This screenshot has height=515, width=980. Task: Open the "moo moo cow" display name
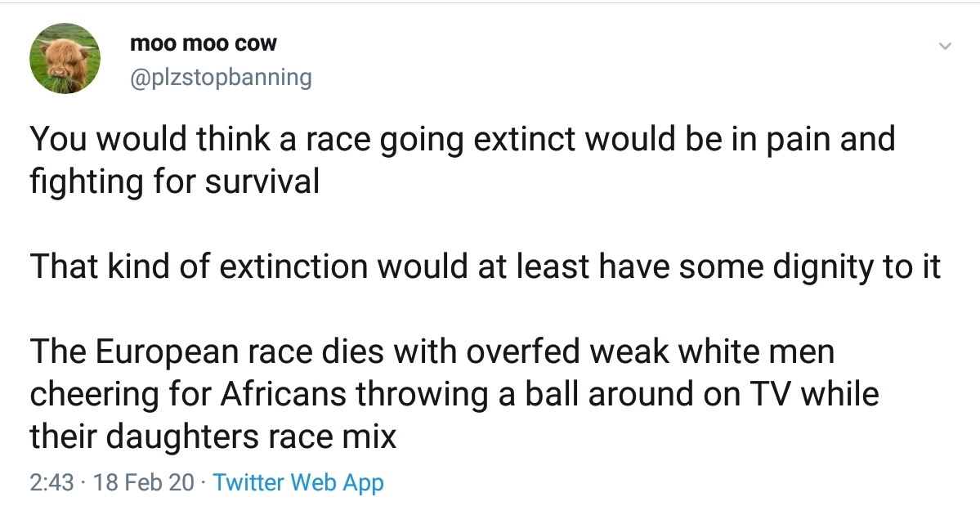point(204,44)
